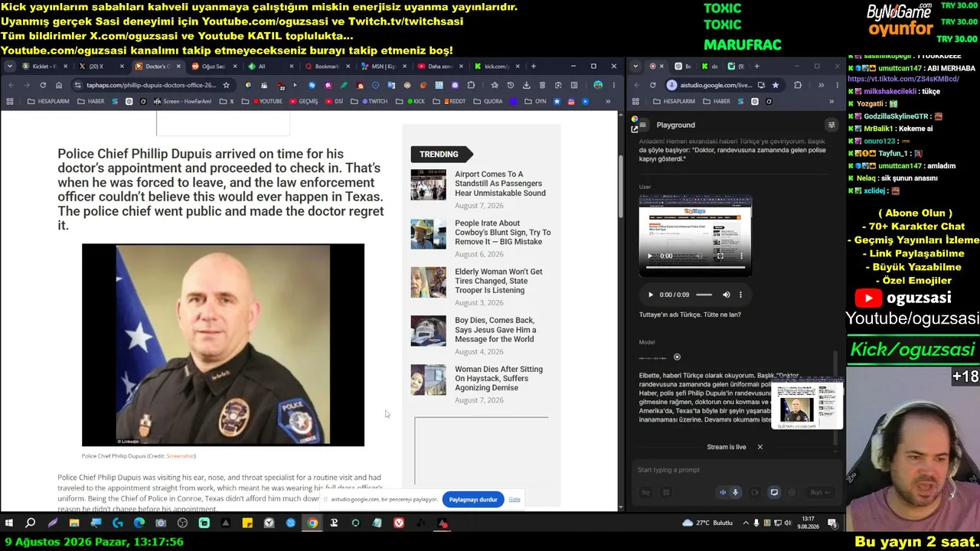Open Google Chrome from the taskbar
Image resolution: width=980 pixels, height=551 pixels.
coord(312,523)
